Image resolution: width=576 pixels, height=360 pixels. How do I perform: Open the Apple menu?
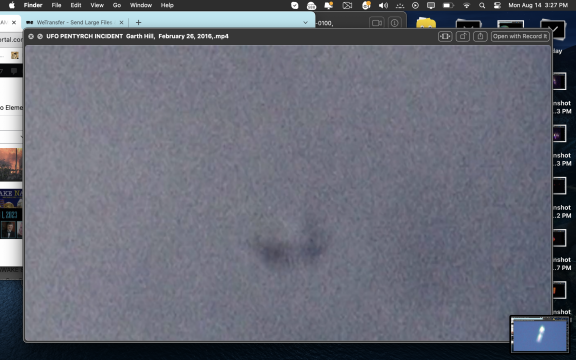(x=12, y=5)
